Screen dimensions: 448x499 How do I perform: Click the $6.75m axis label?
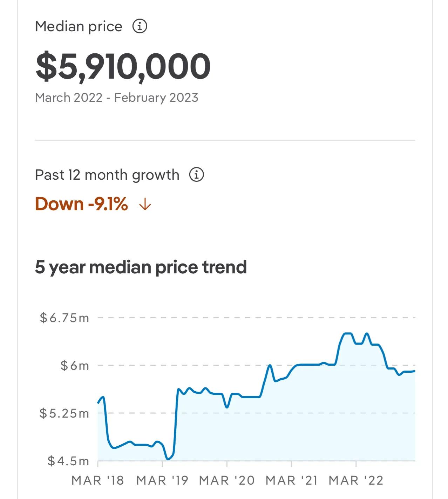65,318
